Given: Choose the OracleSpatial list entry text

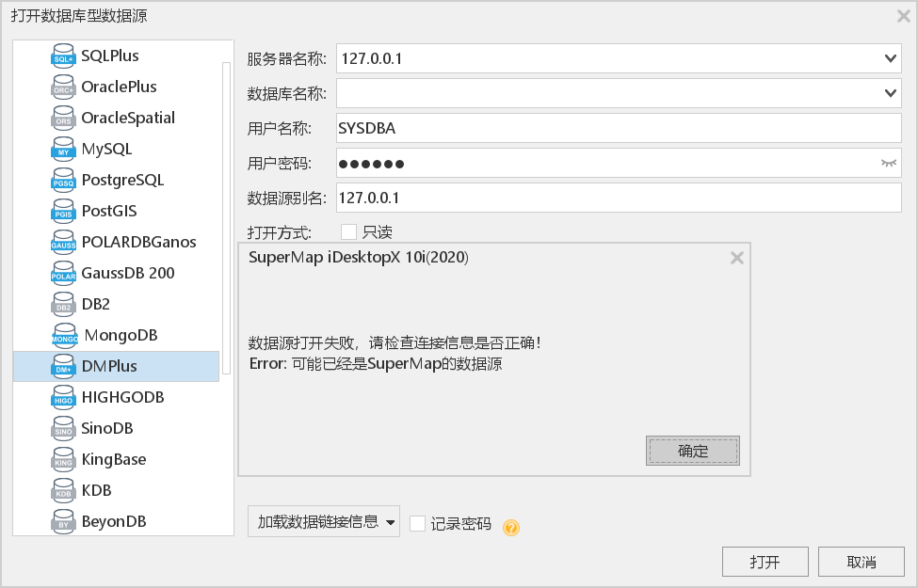Looking at the screenshot, I should pyautogui.click(x=128, y=118).
